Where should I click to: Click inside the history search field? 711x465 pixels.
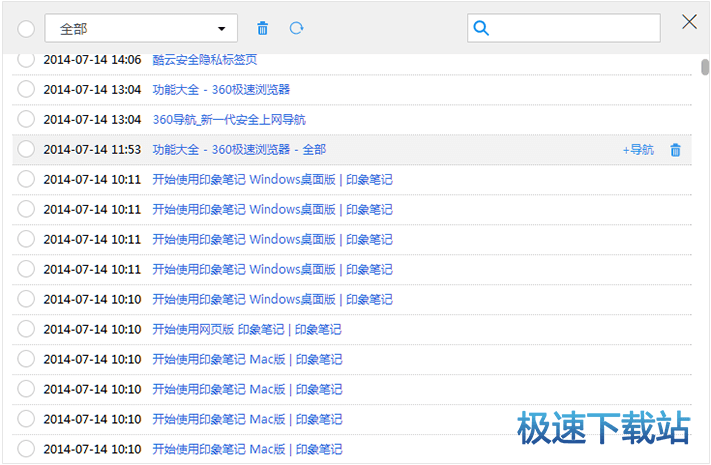[x=564, y=28]
